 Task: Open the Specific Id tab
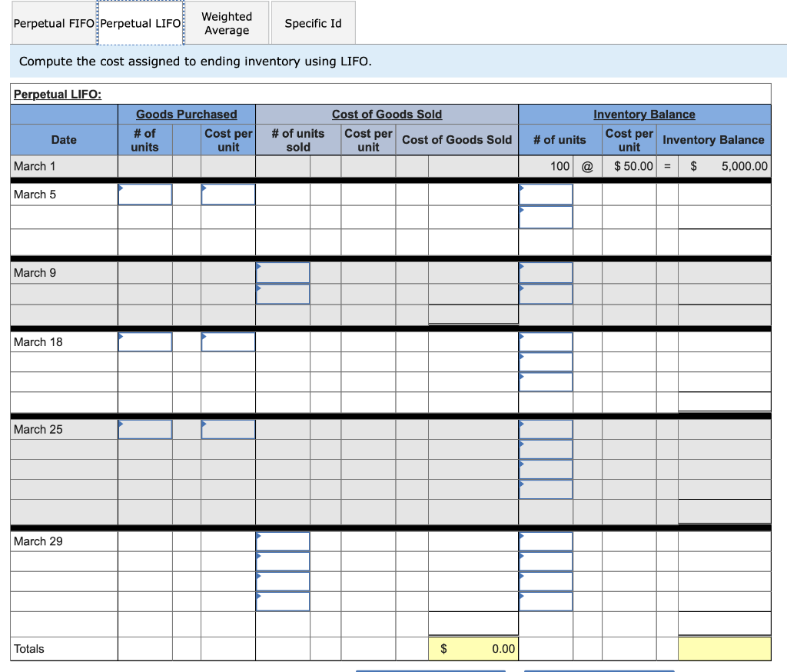coord(314,23)
